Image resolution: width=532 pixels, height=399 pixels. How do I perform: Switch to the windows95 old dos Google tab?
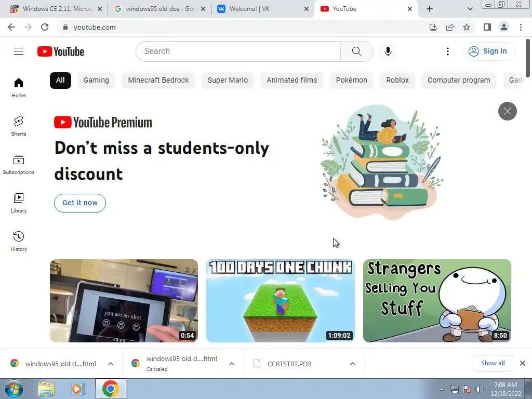(159, 9)
